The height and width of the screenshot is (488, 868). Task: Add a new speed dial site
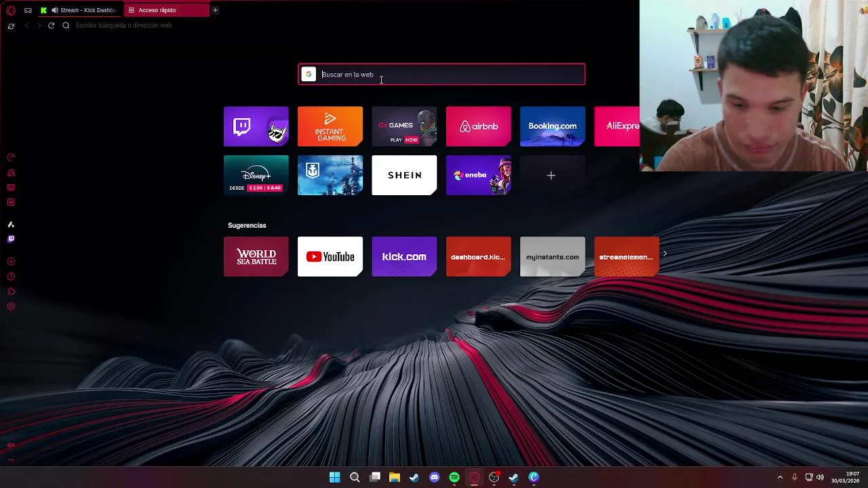551,176
